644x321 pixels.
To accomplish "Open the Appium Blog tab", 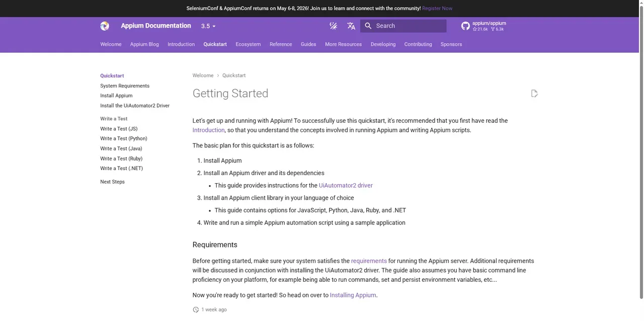I will tap(144, 44).
